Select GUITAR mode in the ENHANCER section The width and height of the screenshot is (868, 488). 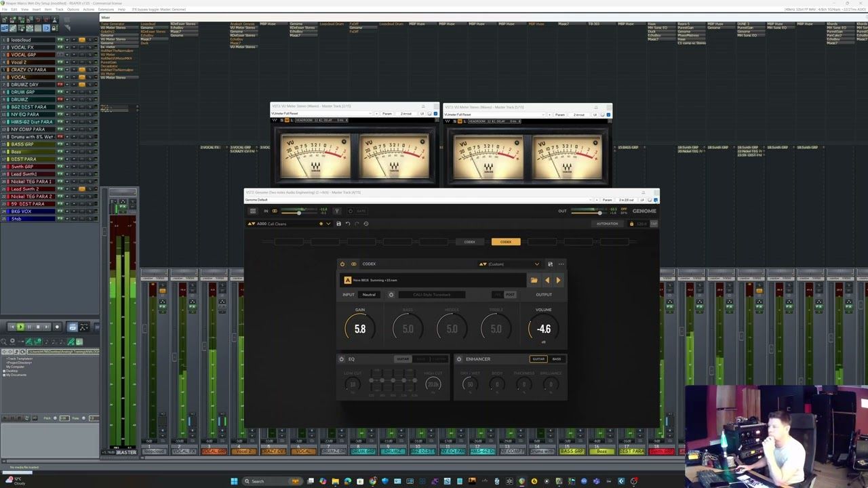pyautogui.click(x=538, y=359)
